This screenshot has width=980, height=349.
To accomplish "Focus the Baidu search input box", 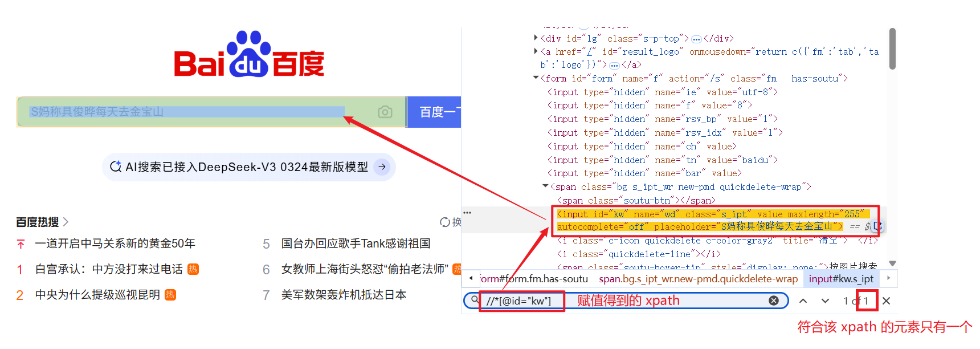I will (211, 112).
